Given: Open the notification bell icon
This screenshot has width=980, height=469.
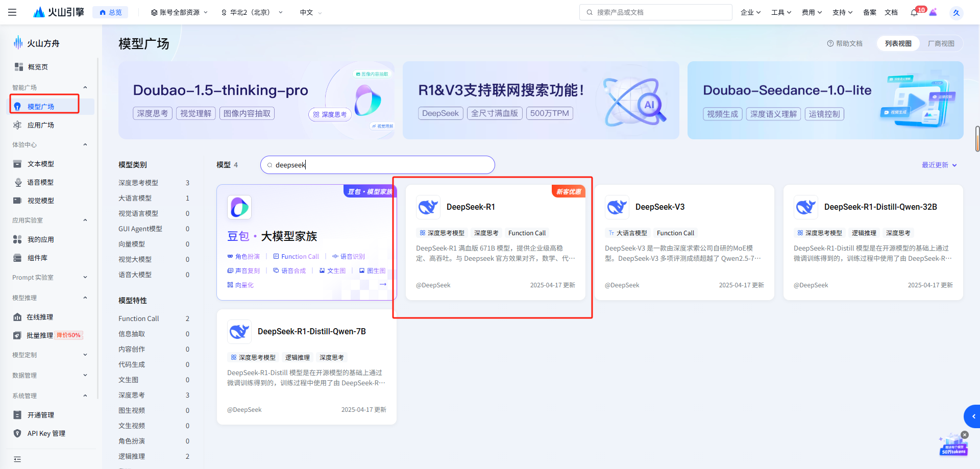Looking at the screenshot, I should (914, 12).
